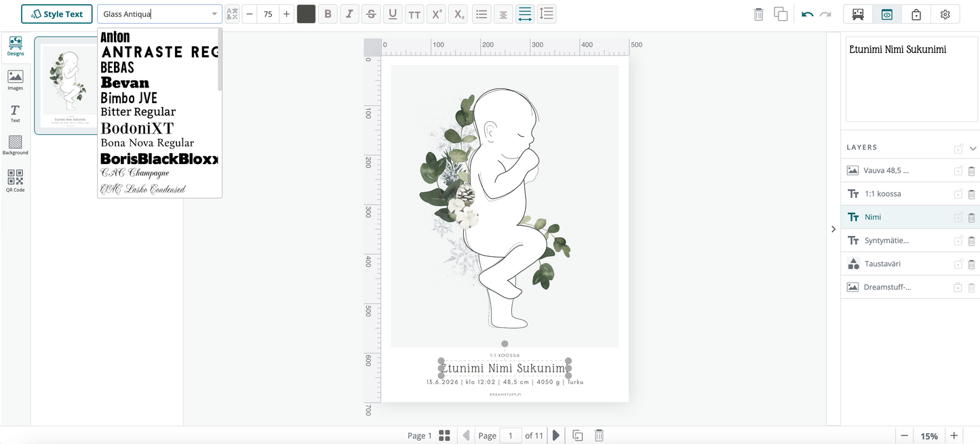Delete the Nimi layer
The image size is (980, 444).
[971, 218]
